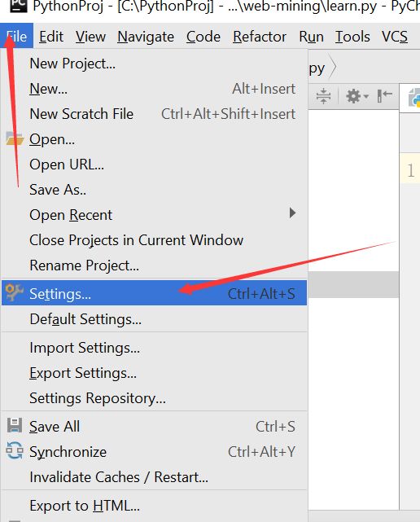Select Export to HTML... option
Image resolution: width=420 pixels, height=522 pixels.
click(85, 506)
